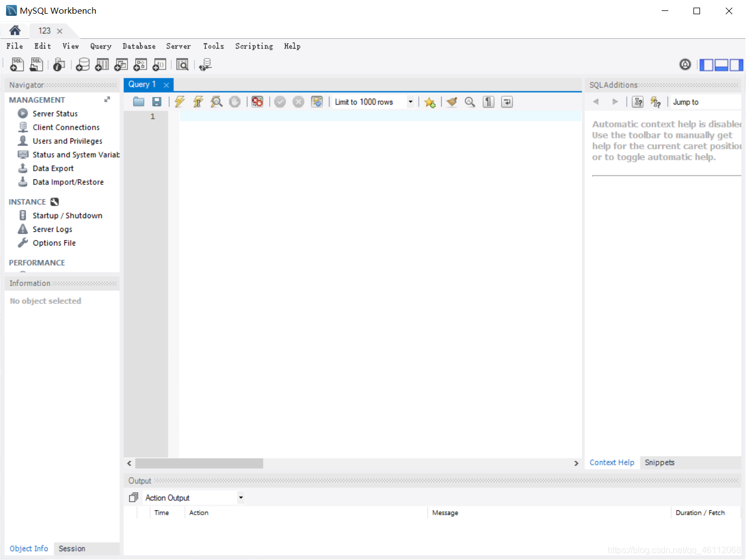This screenshot has height=560, width=746.
Task: Save the script to file
Action: point(157,102)
